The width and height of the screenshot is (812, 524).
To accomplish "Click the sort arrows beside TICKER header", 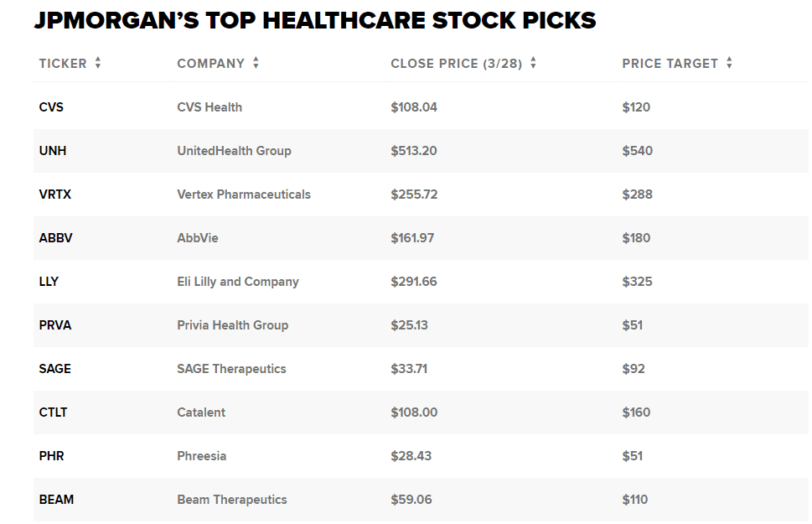I will (98, 64).
